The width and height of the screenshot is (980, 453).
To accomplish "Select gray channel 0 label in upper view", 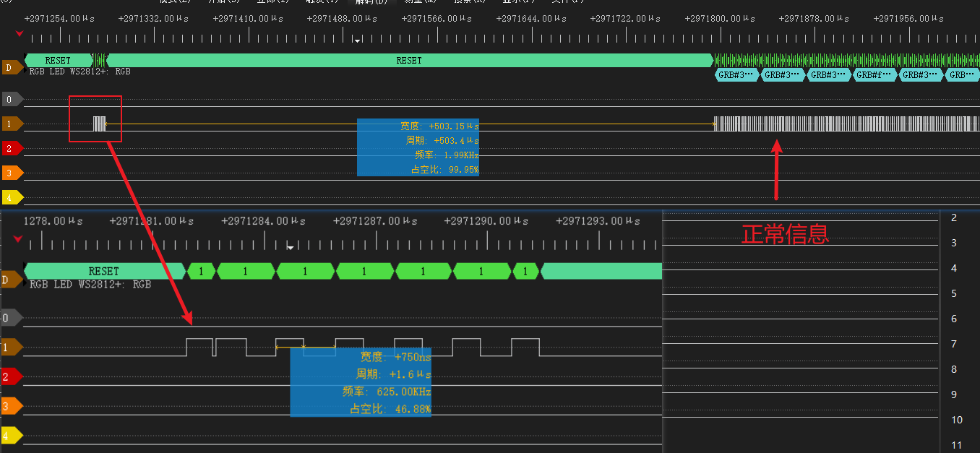I will [x=11, y=99].
